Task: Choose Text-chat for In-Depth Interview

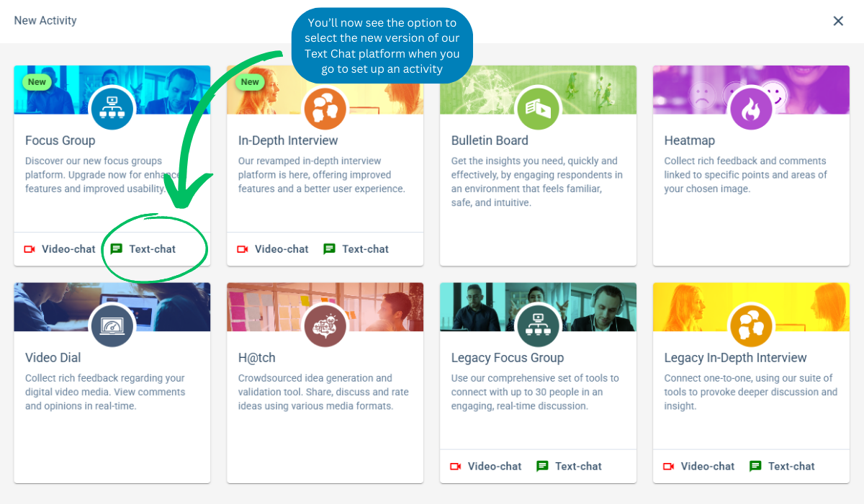Action: (x=356, y=249)
